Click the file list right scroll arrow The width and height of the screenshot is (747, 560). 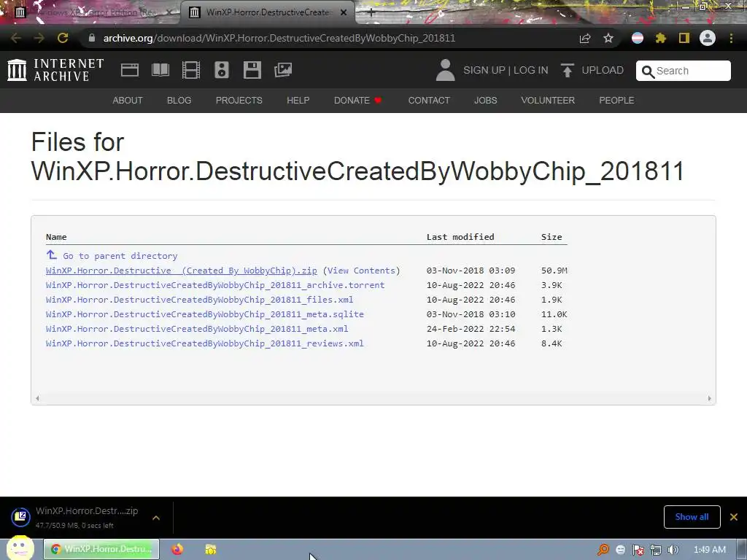tap(709, 398)
